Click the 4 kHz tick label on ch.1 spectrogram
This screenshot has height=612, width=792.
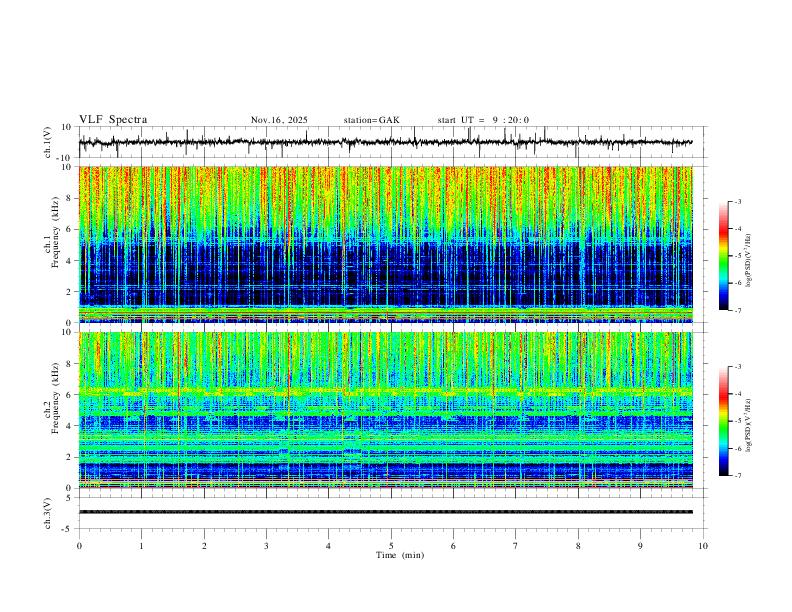[70, 261]
